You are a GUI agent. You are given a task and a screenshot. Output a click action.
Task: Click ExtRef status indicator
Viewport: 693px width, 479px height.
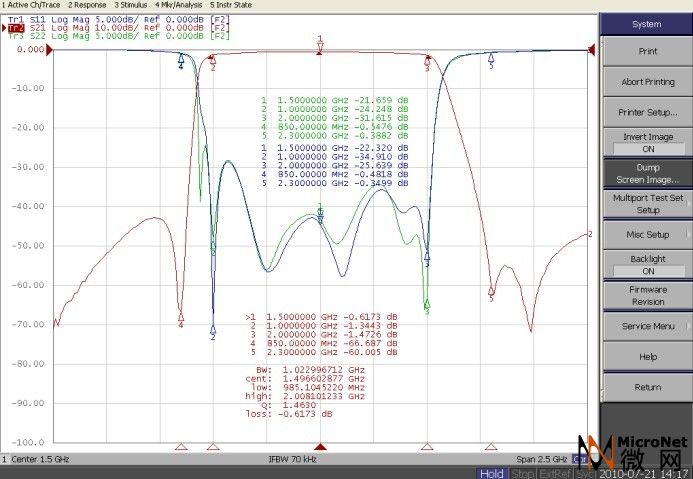pyautogui.click(x=557, y=474)
